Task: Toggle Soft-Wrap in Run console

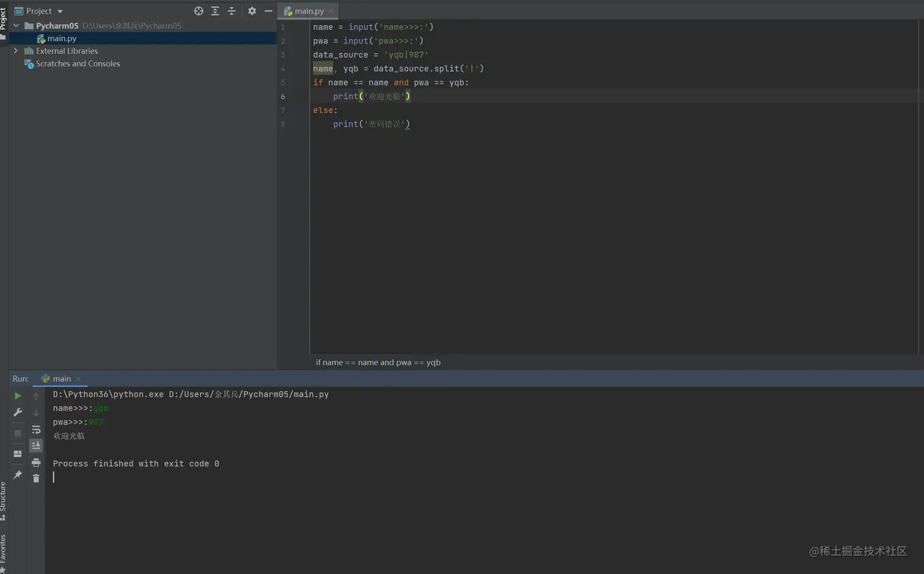Action: [x=36, y=430]
